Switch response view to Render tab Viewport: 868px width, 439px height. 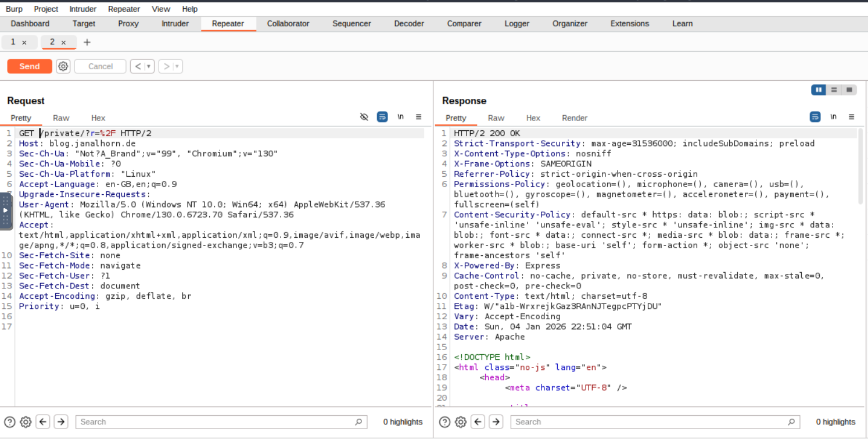pyautogui.click(x=574, y=118)
